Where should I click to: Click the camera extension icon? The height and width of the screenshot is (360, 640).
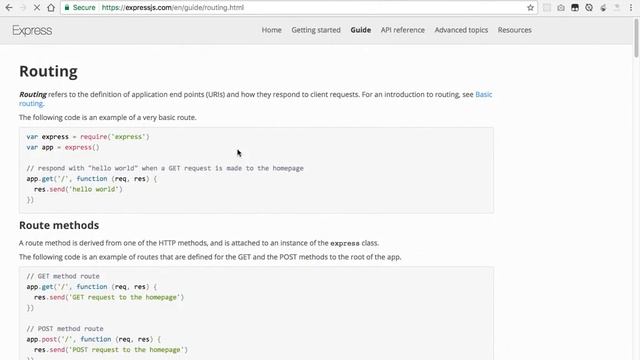point(561,7)
